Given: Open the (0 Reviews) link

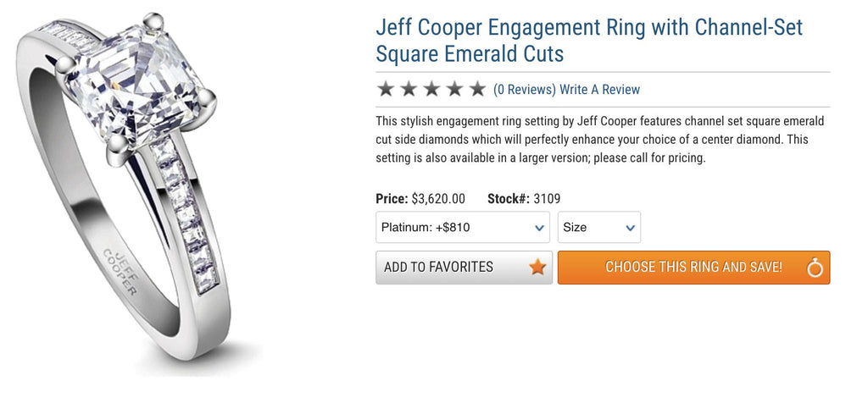Looking at the screenshot, I should tap(524, 90).
